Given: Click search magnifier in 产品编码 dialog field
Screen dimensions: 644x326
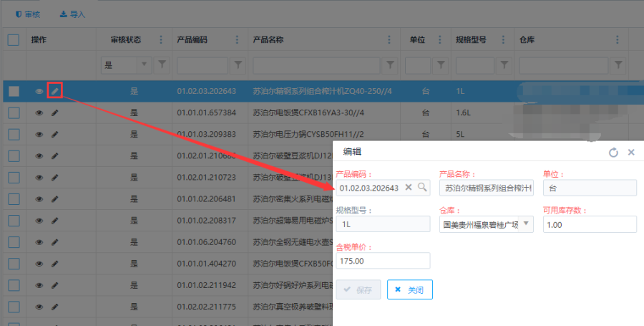Looking at the screenshot, I should point(422,188).
